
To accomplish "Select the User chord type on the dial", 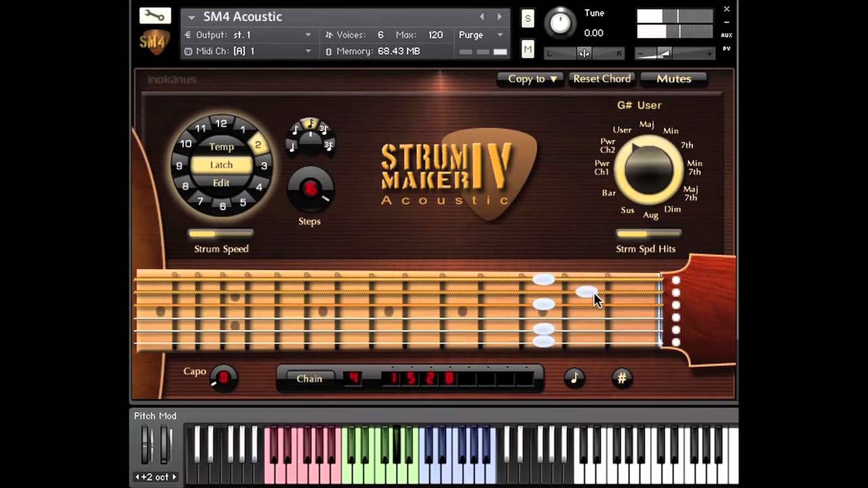I will [x=622, y=130].
